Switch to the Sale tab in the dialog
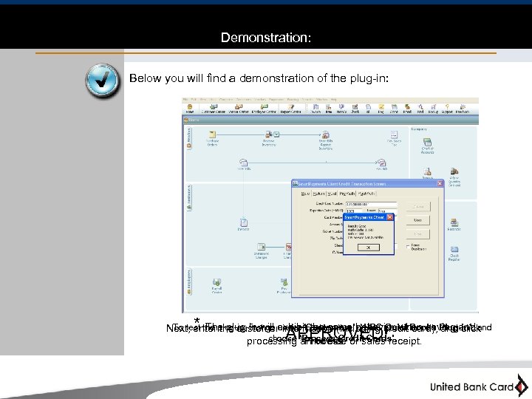 coord(305,194)
